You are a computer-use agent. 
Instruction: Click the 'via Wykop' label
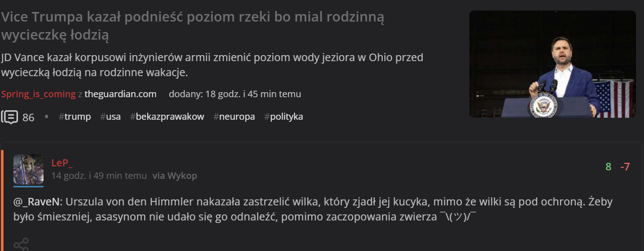pyautogui.click(x=175, y=176)
